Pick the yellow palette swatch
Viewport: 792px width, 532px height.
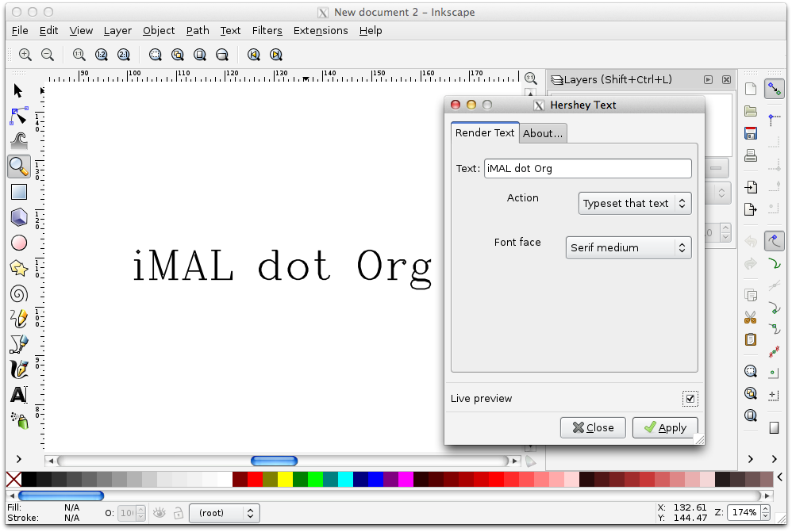[x=285, y=480]
